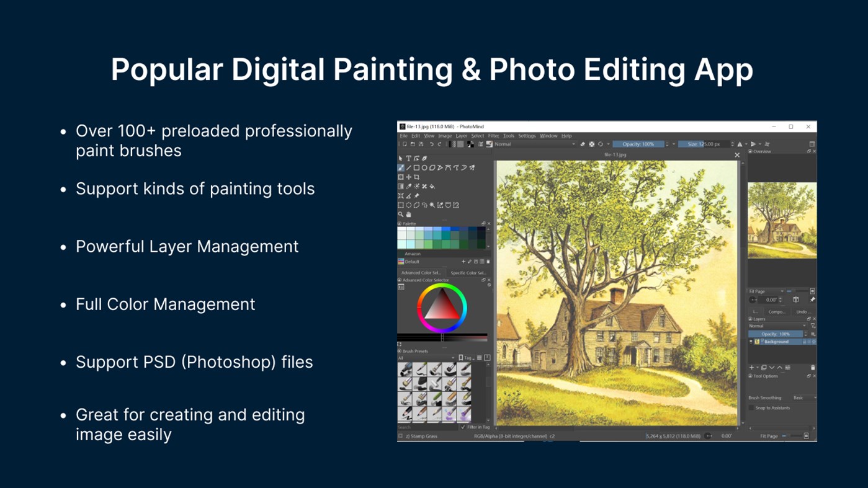The width and height of the screenshot is (868, 488).
Task: Add a new layer in the Layers panel
Action: point(751,367)
